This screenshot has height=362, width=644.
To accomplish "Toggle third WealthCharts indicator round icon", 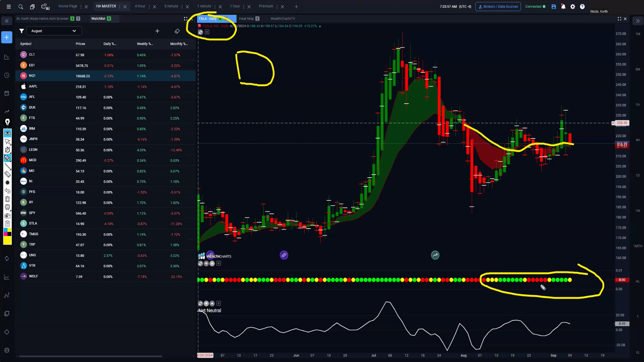I will point(212,263).
